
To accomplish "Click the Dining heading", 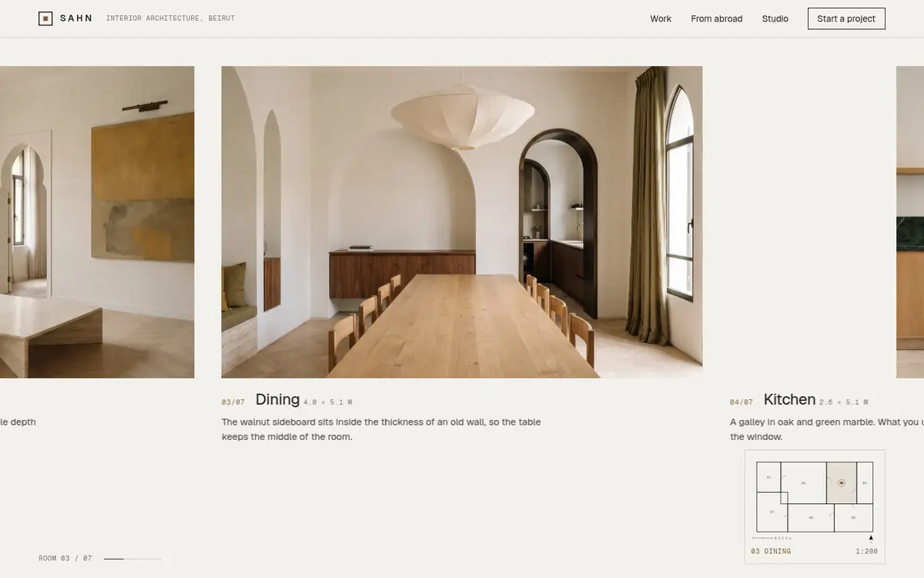I will [x=277, y=399].
